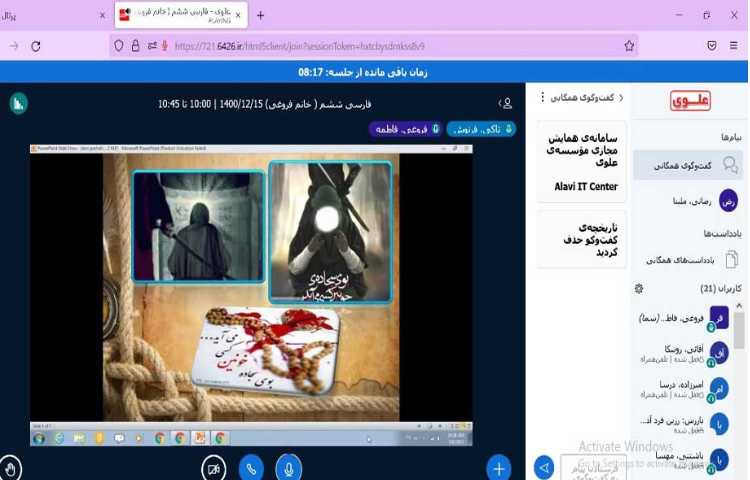Image resolution: width=750 pixels, height=480 pixels.
Task: Select user فروغی، فاط.. (شما)
Action: click(x=683, y=318)
